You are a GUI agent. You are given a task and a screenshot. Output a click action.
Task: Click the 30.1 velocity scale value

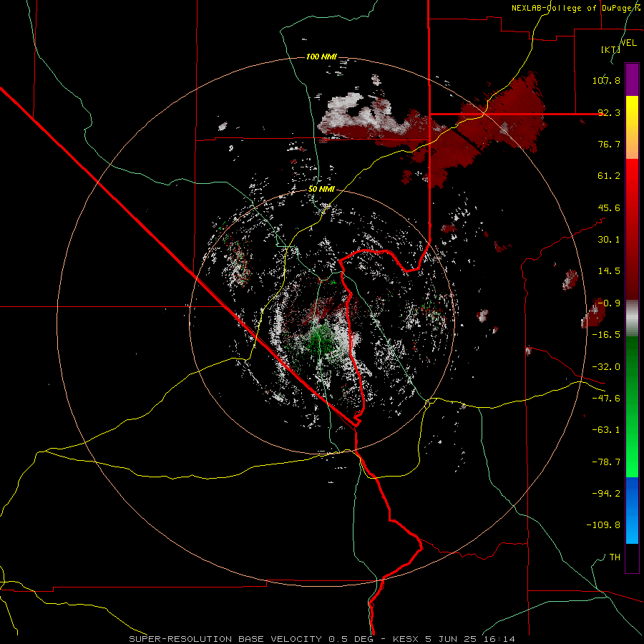pos(609,240)
